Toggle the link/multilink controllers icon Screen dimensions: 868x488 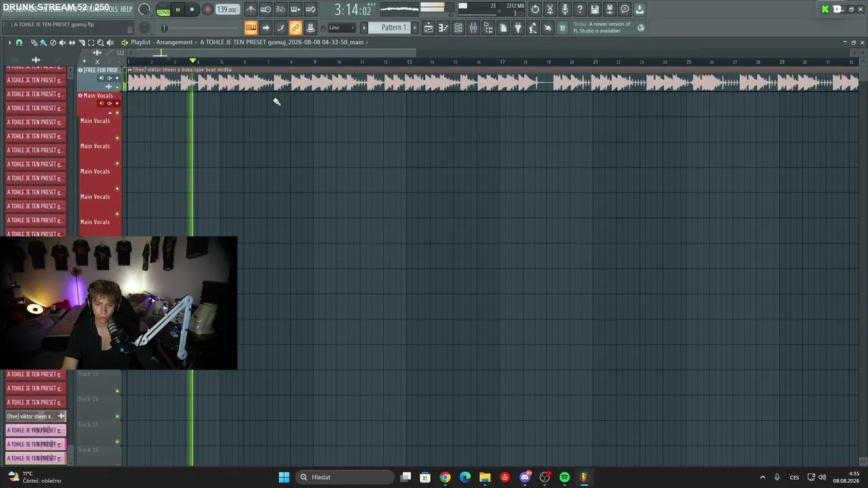pyautogui.click(x=296, y=28)
